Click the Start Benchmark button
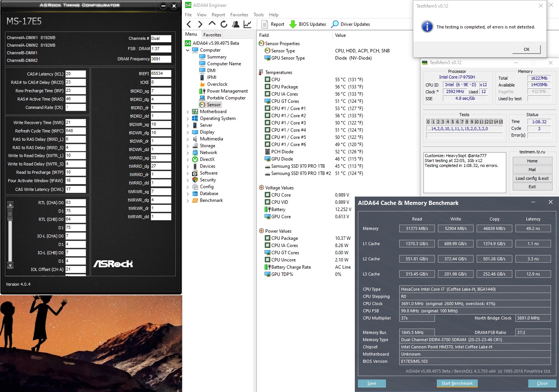Image resolution: width=559 pixels, height=392 pixels. [x=457, y=383]
